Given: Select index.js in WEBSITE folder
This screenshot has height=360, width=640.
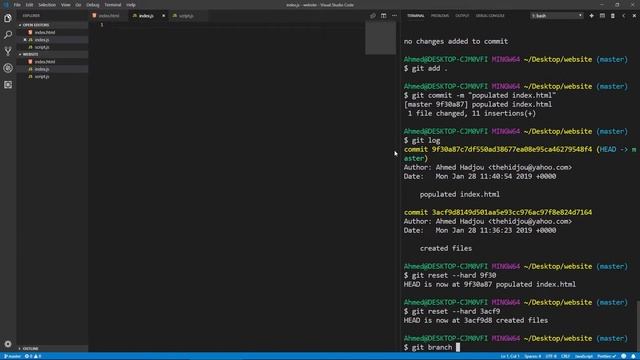Looking at the screenshot, I should (52, 69).
